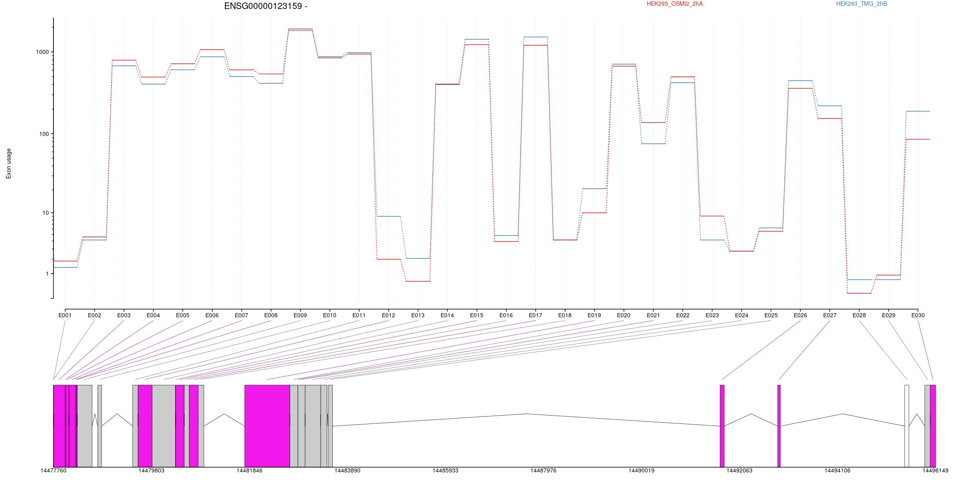This screenshot has height=490, width=980.
Task: Click the E028 exon label
Action: [859, 315]
